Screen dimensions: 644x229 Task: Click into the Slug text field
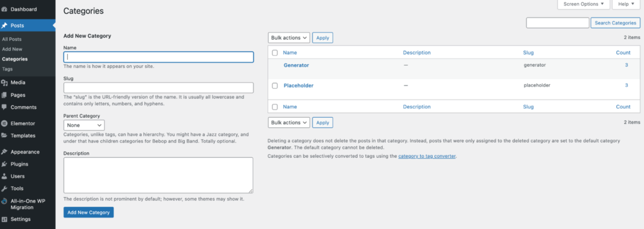pyautogui.click(x=158, y=87)
